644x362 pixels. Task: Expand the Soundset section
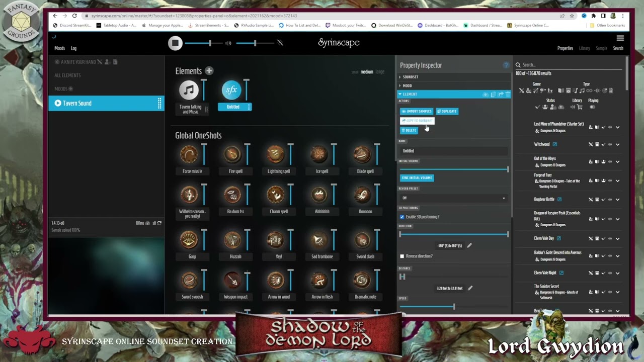click(x=454, y=77)
